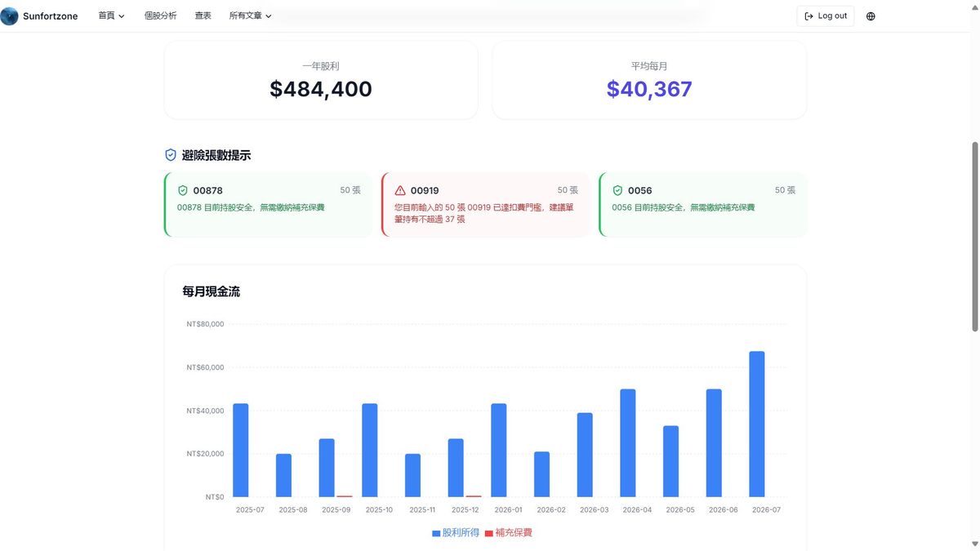Click the 2026-07 dividend bar
980x551 pixels.
tap(757, 424)
